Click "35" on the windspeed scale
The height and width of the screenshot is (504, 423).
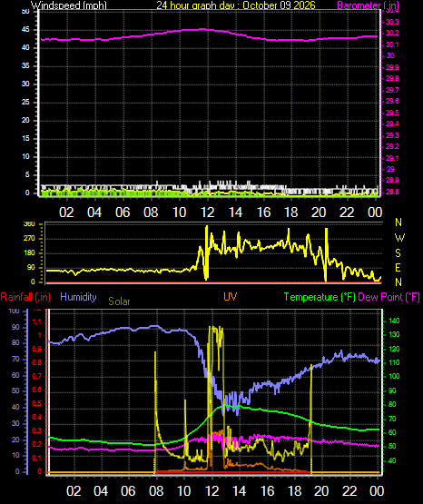click(x=25, y=66)
